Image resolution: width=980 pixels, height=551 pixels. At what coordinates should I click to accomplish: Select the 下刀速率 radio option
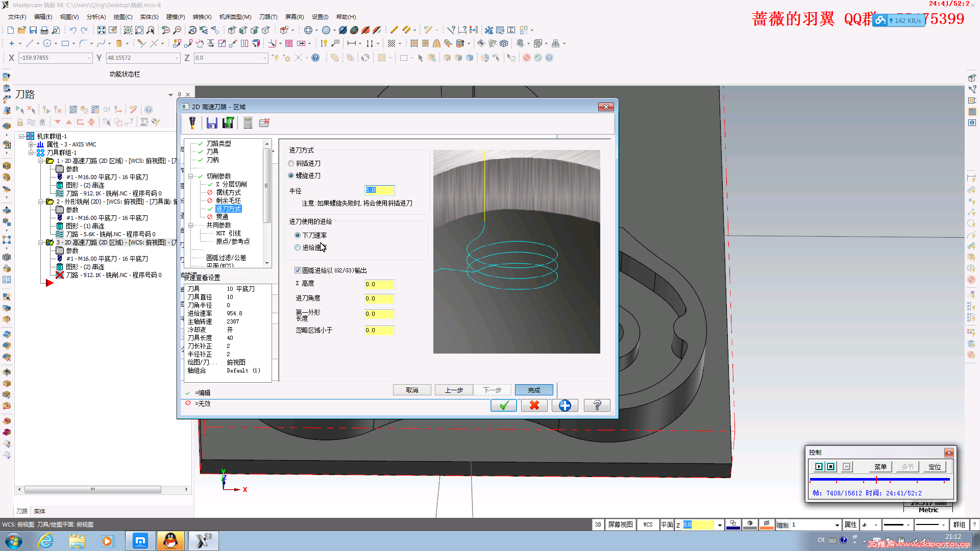298,236
